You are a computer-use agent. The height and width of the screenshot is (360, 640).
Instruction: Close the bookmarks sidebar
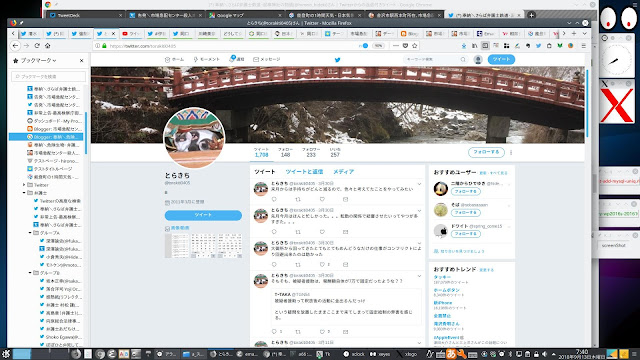(81, 60)
